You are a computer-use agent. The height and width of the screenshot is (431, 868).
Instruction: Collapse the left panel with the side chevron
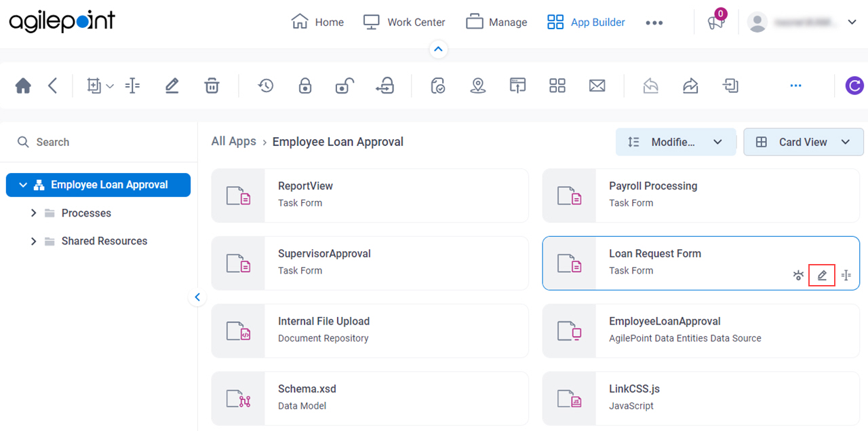point(197,297)
